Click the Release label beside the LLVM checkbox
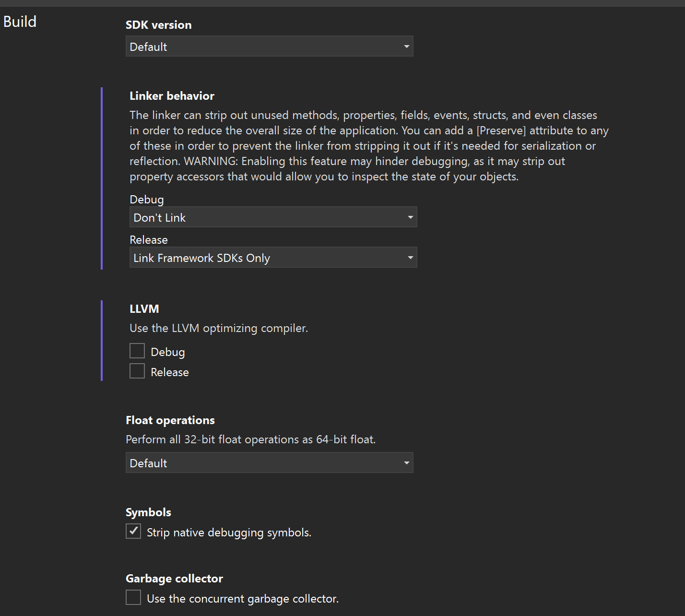The image size is (685, 616). tap(170, 372)
